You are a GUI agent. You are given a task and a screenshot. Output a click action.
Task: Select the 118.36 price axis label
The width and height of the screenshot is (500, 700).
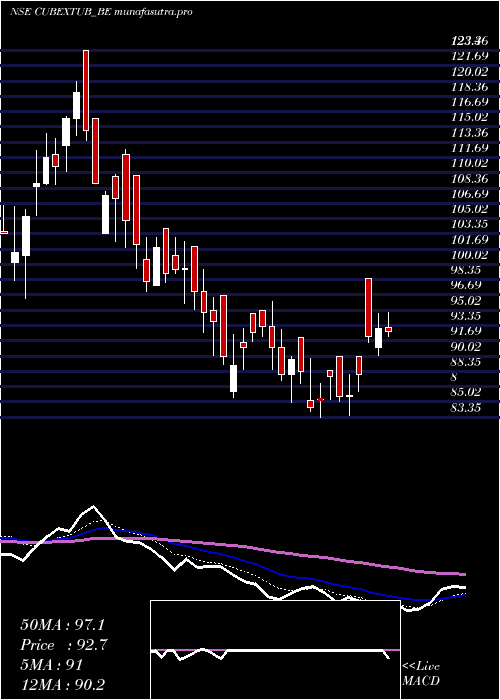[469, 87]
